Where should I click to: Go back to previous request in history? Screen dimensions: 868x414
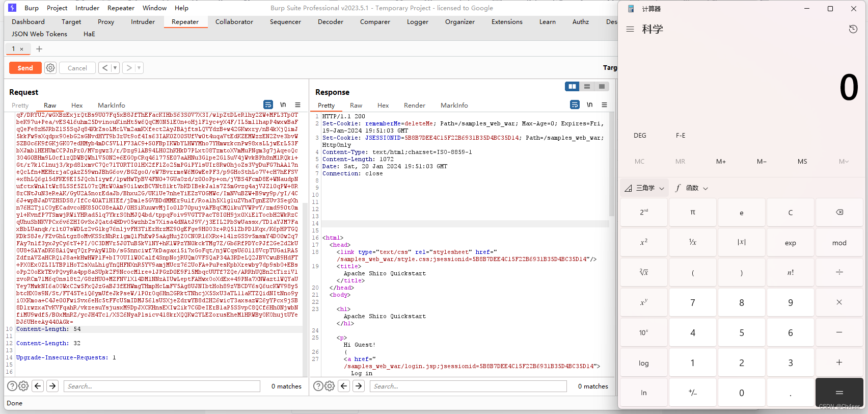(105, 68)
